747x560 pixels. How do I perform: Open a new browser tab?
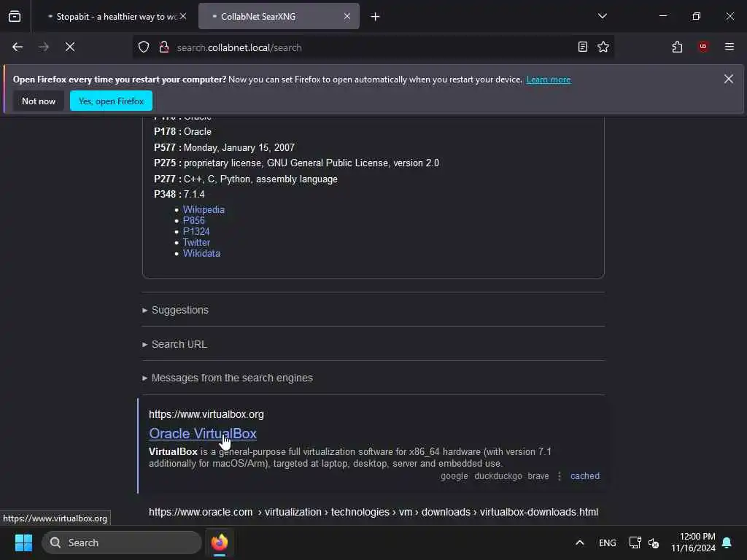[x=376, y=17]
